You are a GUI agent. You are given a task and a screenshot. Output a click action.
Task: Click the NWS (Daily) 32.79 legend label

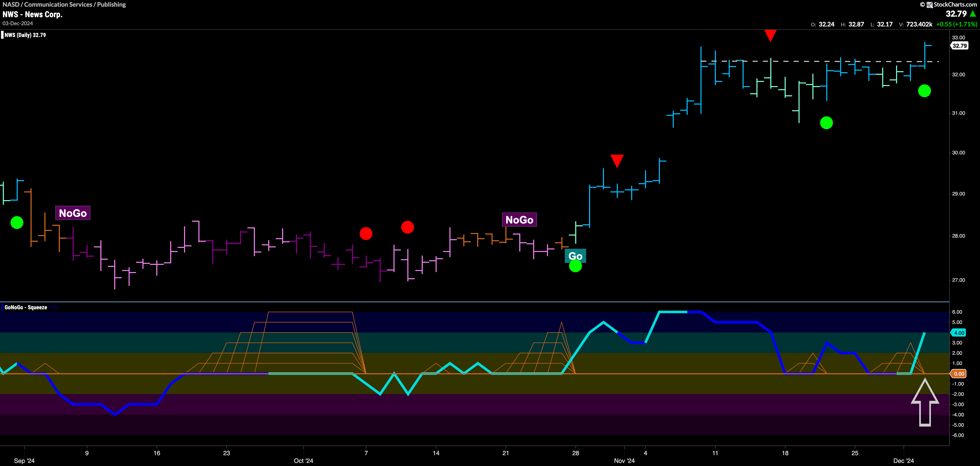tap(25, 35)
